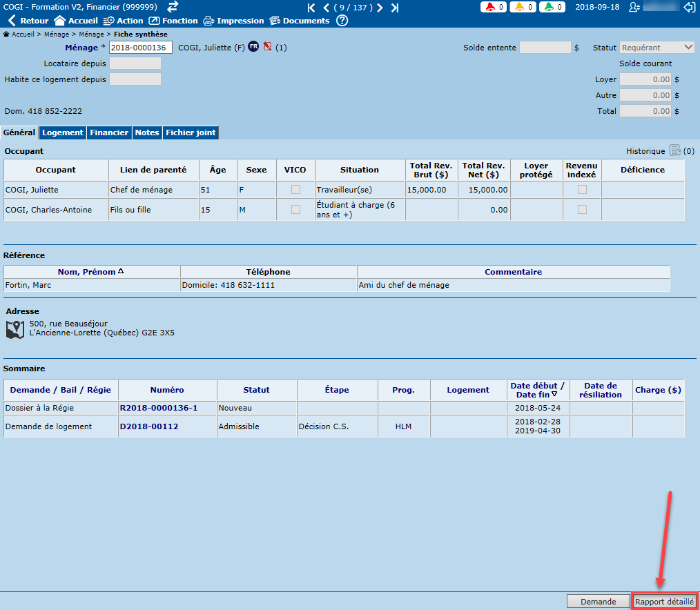Toggle VICO checkbox for Juliette COGI
The image size is (700, 610).
pyautogui.click(x=295, y=189)
